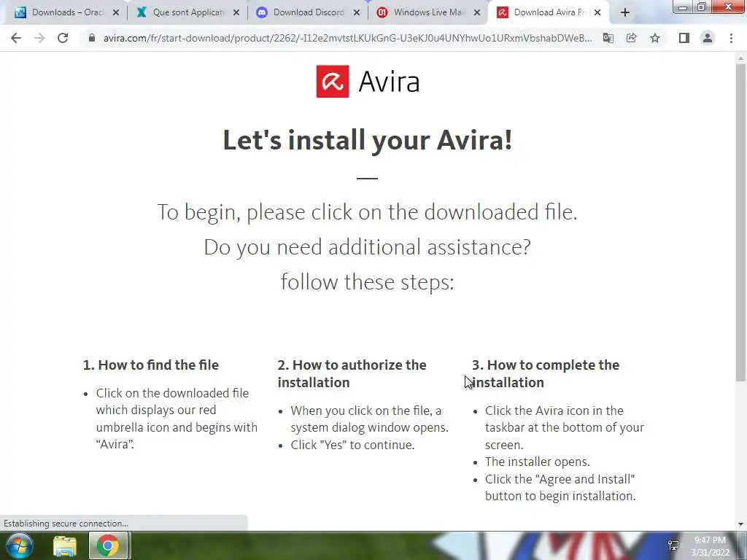Image resolution: width=747 pixels, height=560 pixels.
Task: Click the heading Let's install your Avira!
Action: [368, 140]
